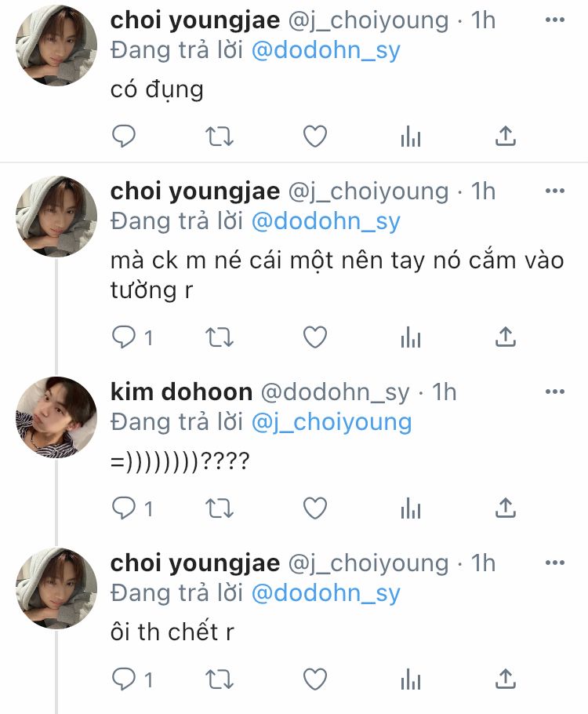Viewport: 588px width, 714px height.
Task: View analytics of "có đụng" tweet
Action: 411,138
